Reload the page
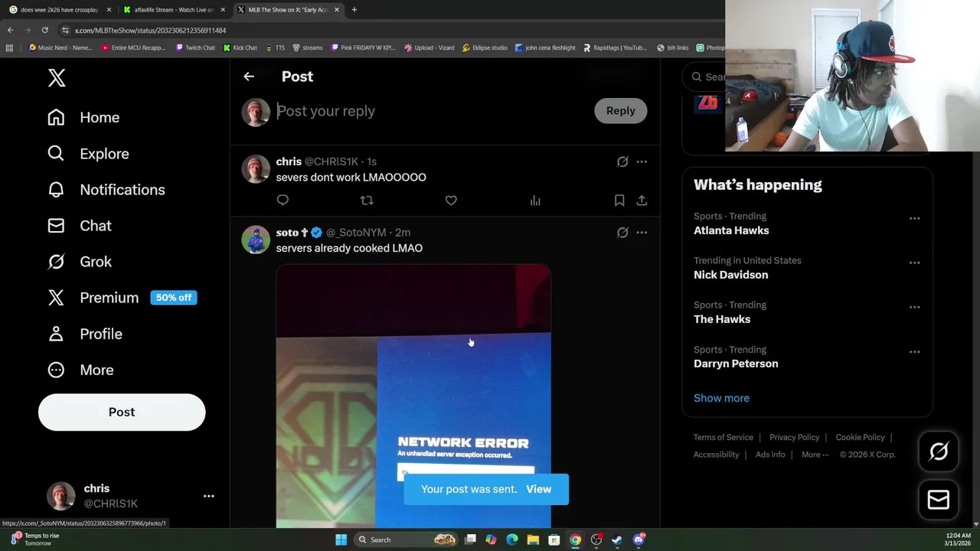 (x=44, y=30)
